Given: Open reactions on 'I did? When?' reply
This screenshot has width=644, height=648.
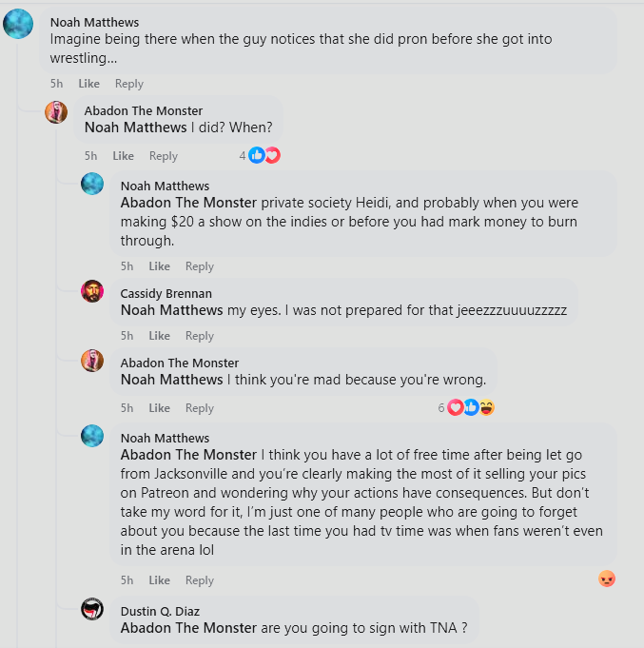Looking at the screenshot, I should pos(263,155).
